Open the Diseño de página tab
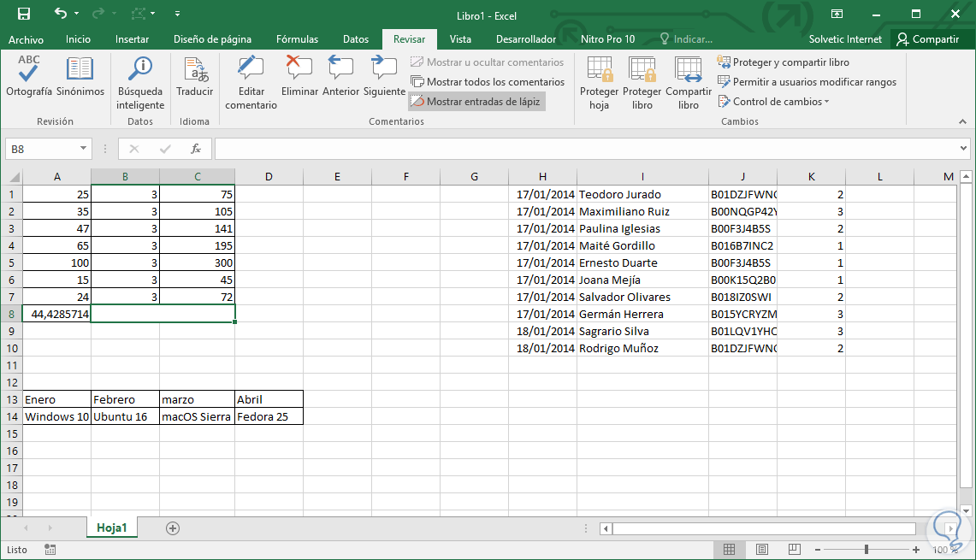 point(212,39)
